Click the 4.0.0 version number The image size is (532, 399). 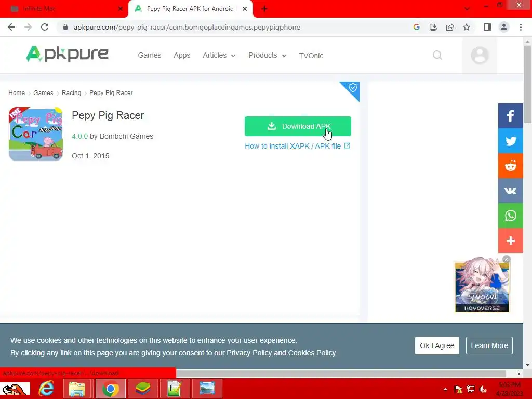point(79,136)
